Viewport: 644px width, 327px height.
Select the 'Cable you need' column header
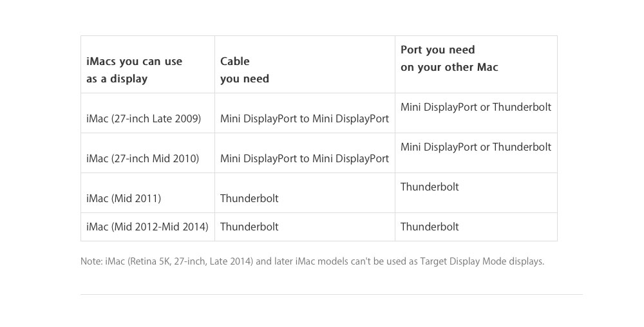click(305, 64)
